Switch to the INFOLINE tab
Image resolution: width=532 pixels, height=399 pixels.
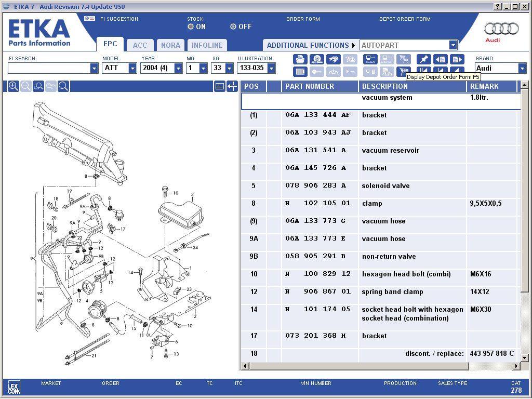coord(207,45)
